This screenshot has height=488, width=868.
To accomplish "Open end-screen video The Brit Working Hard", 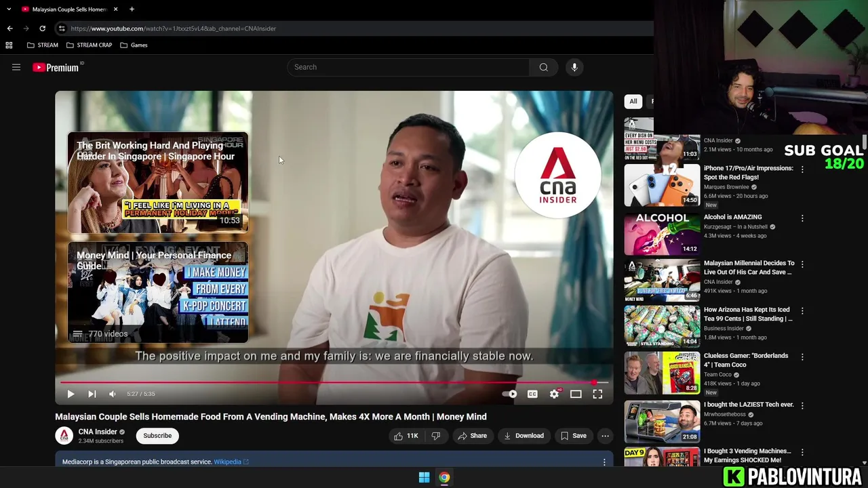I will pos(158,183).
